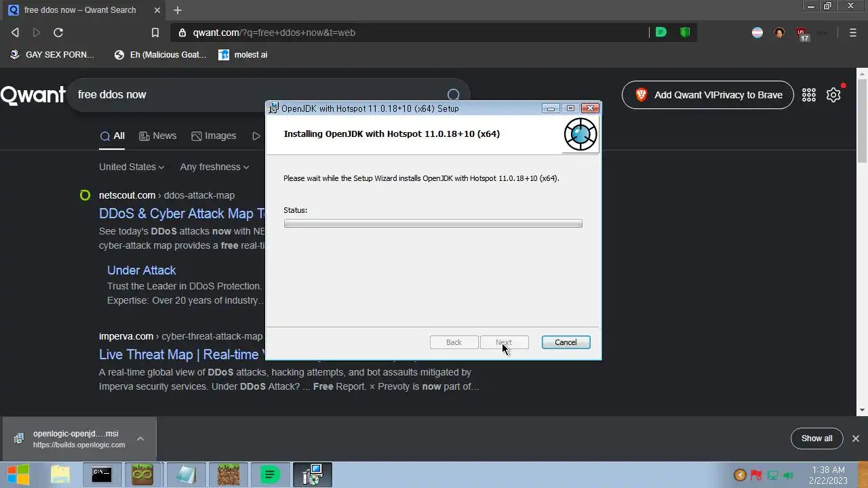Screen dimensions: 868x488
Task: Click the Qwant logo
Action: 33,95
